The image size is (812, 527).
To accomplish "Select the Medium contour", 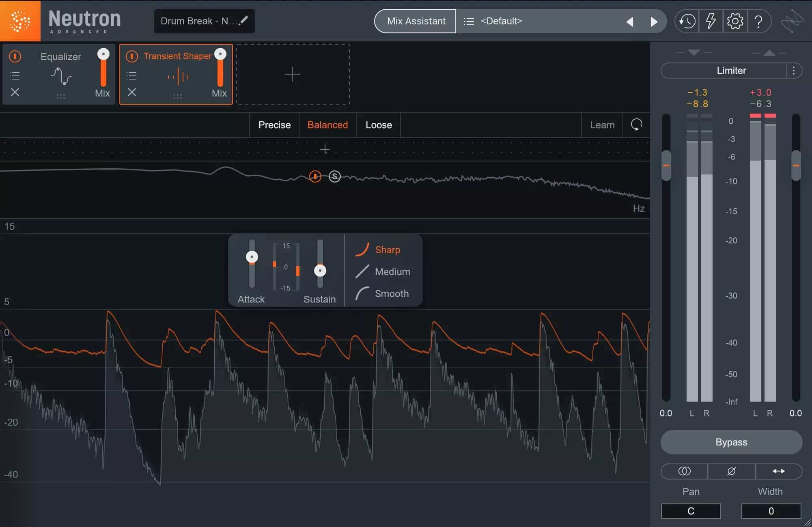I will (383, 271).
